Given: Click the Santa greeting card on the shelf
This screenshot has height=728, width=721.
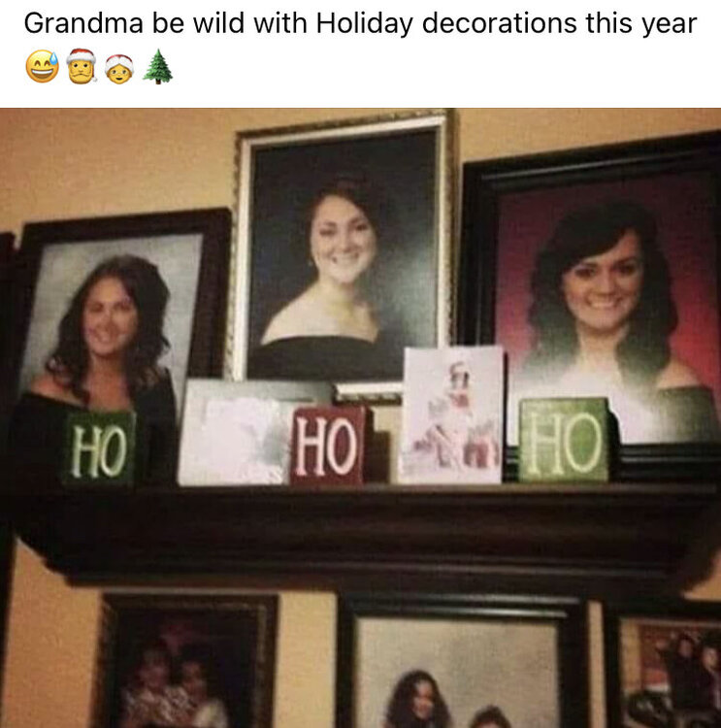Looking at the screenshot, I should point(452,414).
